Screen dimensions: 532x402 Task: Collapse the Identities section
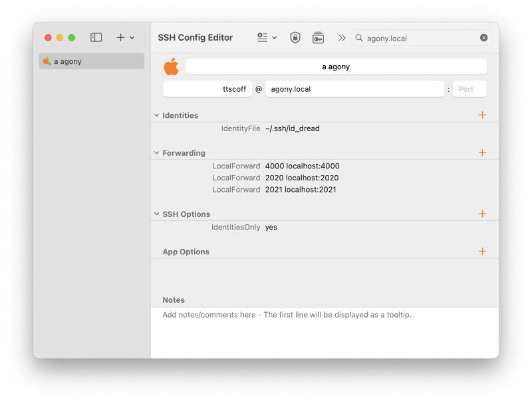[x=156, y=114]
